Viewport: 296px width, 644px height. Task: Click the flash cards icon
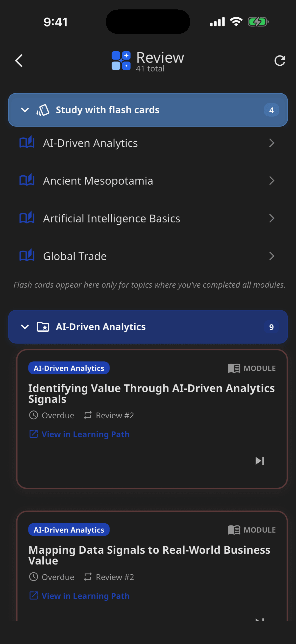[x=43, y=110]
